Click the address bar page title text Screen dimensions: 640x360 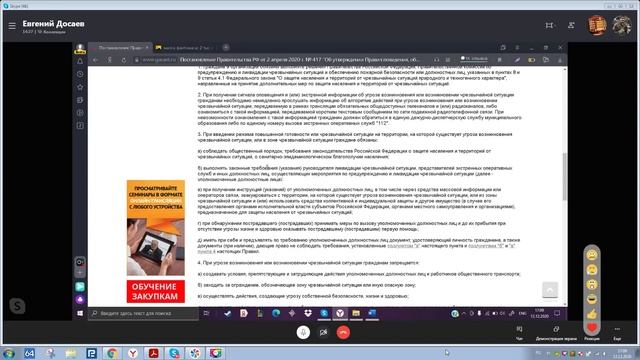coord(299,60)
